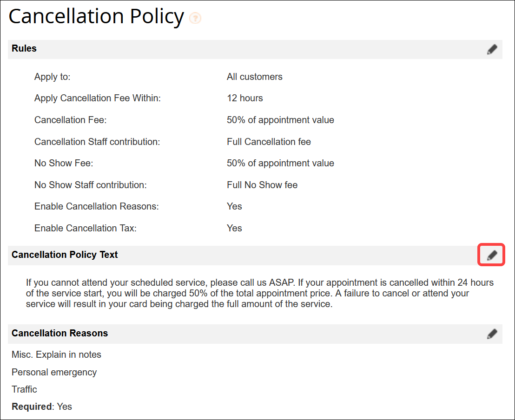Click Yes next to Enable Cancellation Tax

(234, 228)
